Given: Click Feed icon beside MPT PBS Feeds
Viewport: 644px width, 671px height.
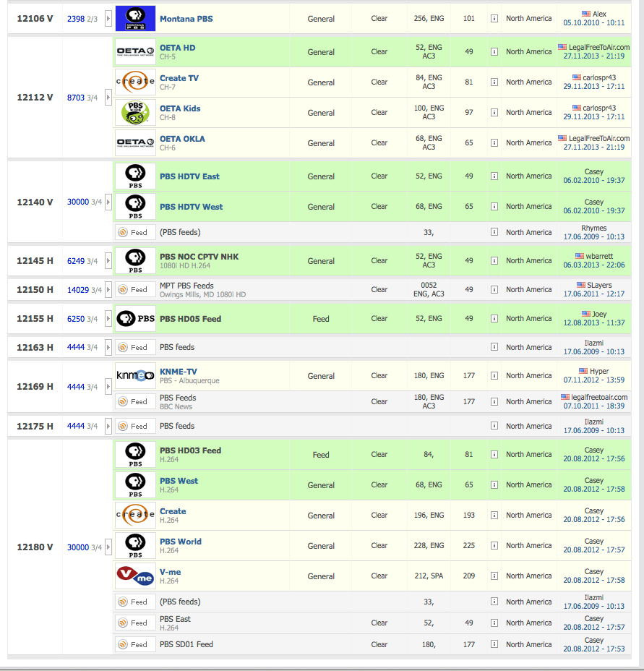Looking at the screenshot, I should coord(135,290).
